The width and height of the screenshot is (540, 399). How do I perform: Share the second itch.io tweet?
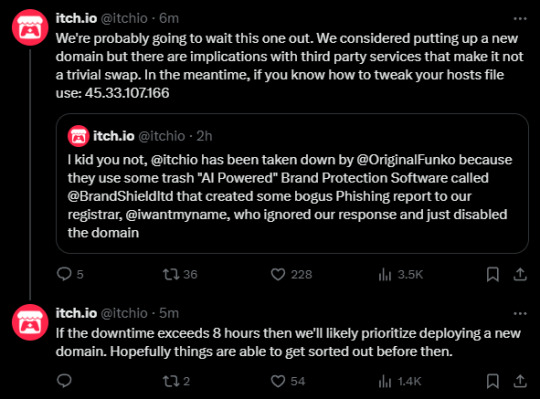(x=520, y=381)
